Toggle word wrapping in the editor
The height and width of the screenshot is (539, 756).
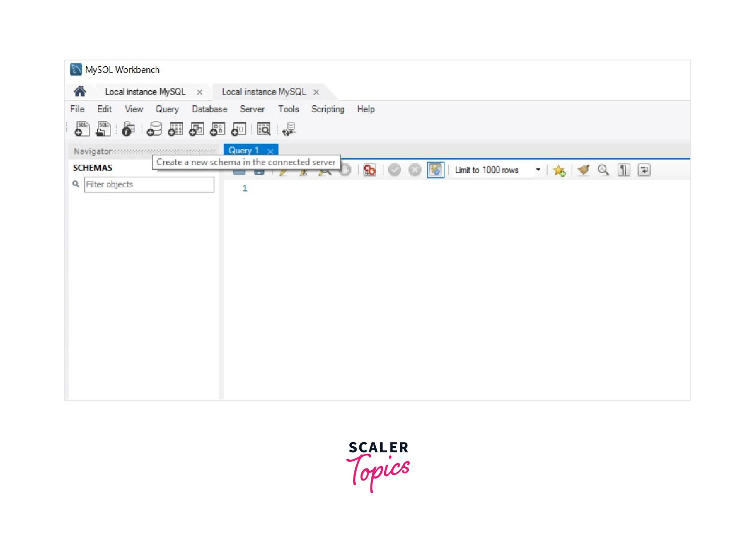[644, 170]
